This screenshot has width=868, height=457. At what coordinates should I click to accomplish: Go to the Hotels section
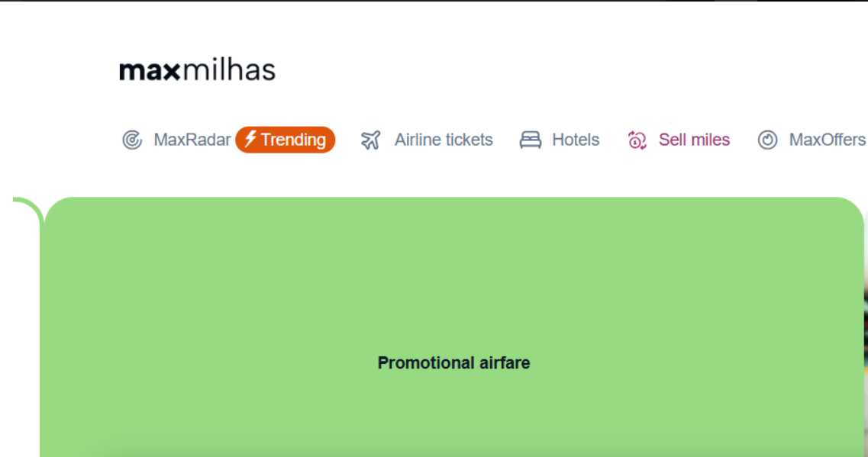click(576, 140)
